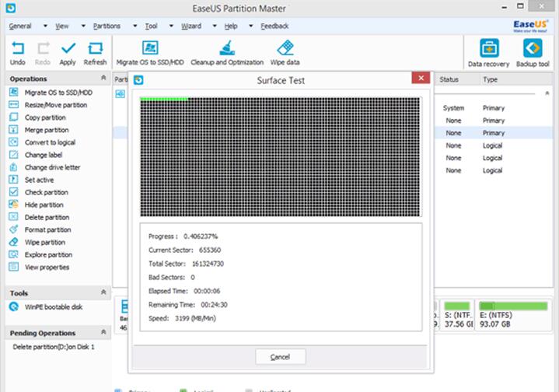Select the highlighted None Primary partition row
The height and width of the screenshot is (392, 559).
click(x=492, y=133)
